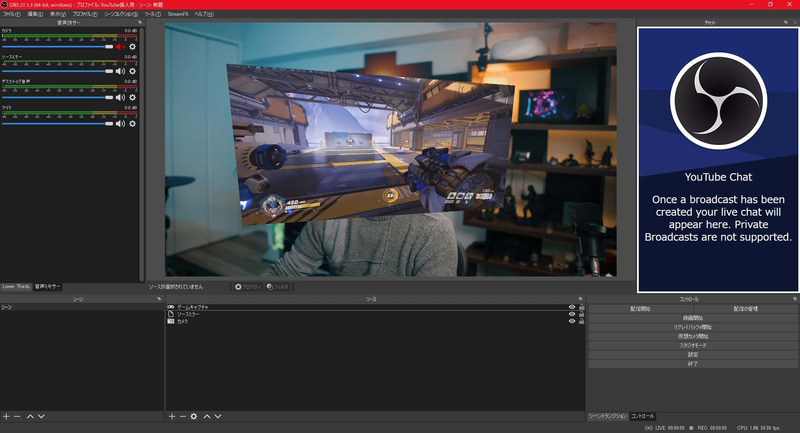Click the 設定 button in controls
This screenshot has height=433, width=800.
coord(693,354)
